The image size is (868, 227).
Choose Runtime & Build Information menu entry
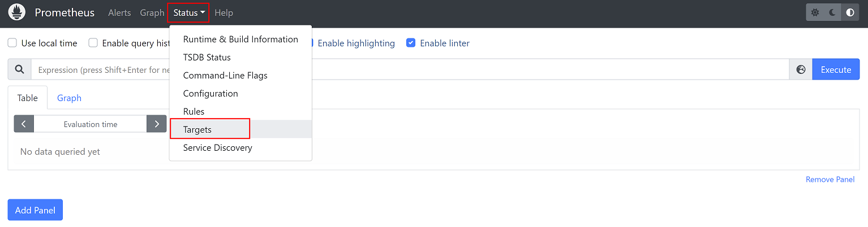pos(240,39)
